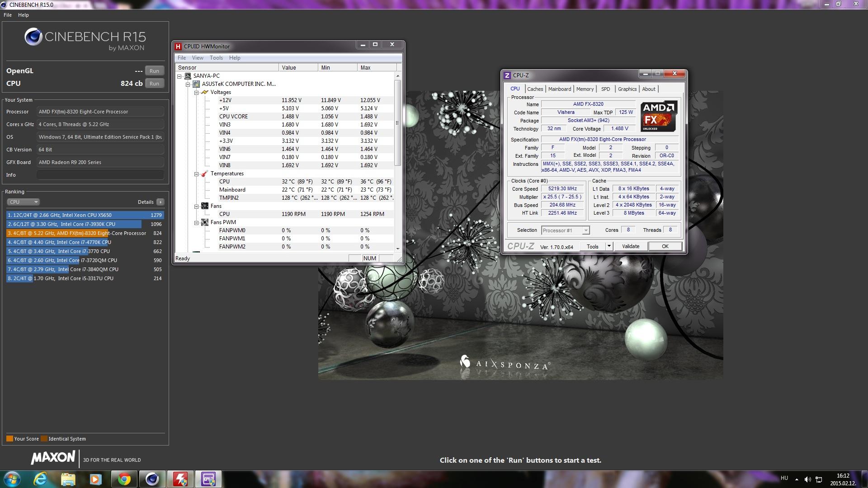Open the Processor #1 selection dropdown
This screenshot has height=488, width=868.
click(565, 230)
